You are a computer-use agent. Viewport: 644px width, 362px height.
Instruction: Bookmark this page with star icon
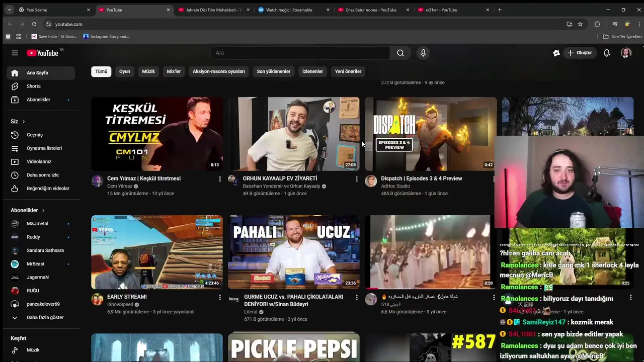pos(580,24)
